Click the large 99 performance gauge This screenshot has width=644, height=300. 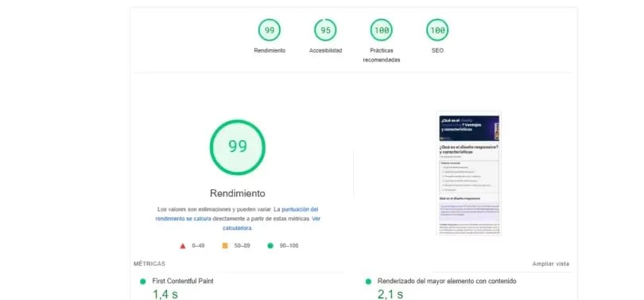click(238, 147)
